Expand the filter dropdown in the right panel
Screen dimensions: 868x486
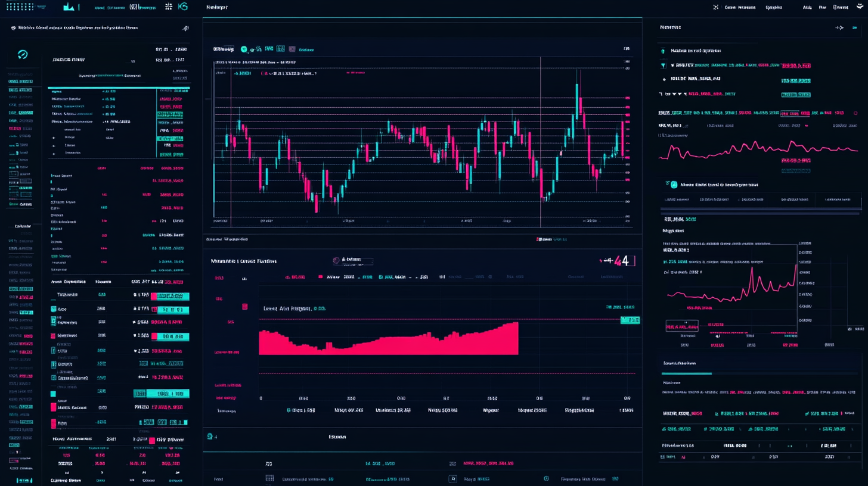(x=664, y=66)
